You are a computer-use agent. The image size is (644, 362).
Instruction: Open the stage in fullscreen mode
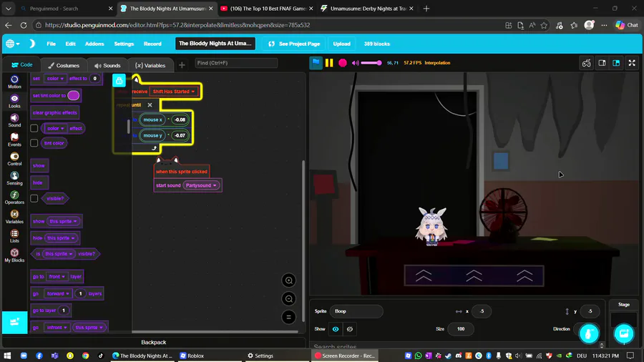pyautogui.click(x=632, y=63)
